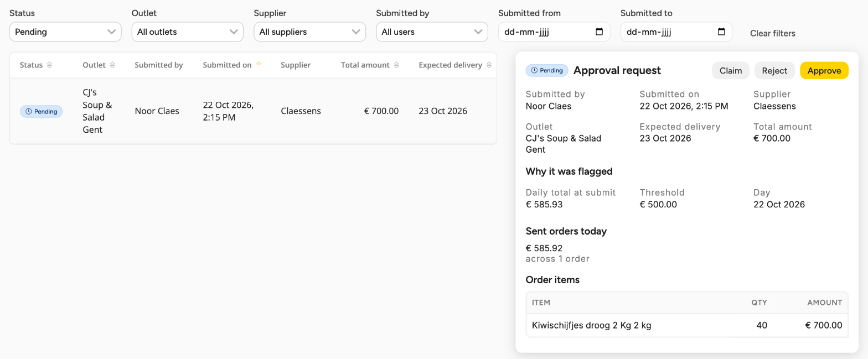Click 'across 1 order' text
The width and height of the screenshot is (868, 359).
point(557,259)
